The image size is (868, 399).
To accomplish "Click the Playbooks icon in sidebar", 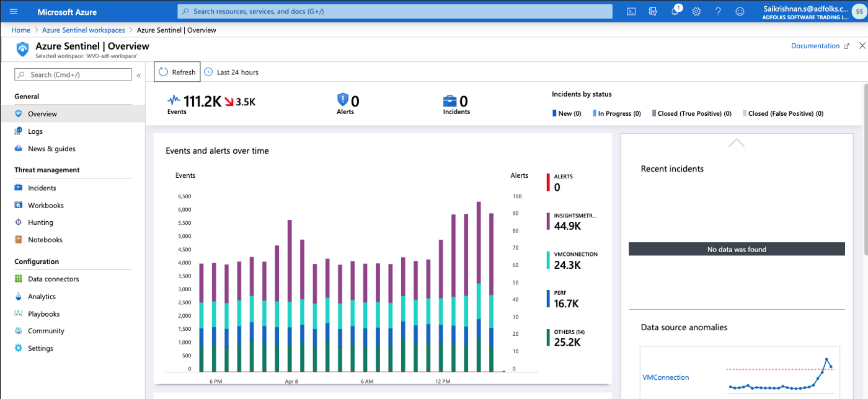I will click(x=19, y=314).
